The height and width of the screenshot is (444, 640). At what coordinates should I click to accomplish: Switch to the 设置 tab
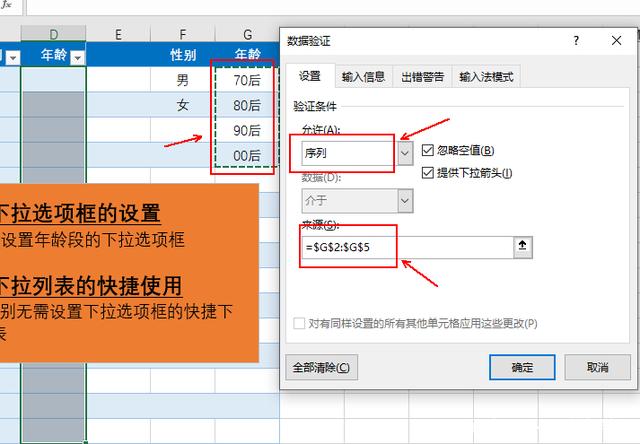click(310, 76)
